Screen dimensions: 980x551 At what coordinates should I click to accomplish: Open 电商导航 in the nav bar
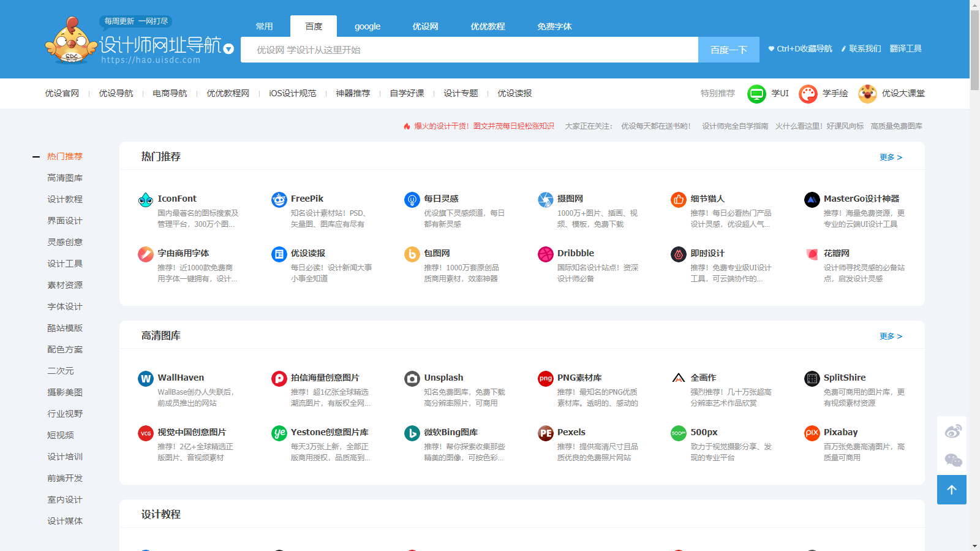(x=170, y=93)
